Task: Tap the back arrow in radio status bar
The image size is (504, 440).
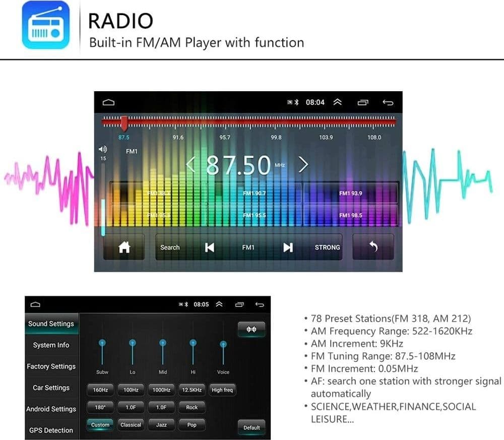Action: pos(388,102)
